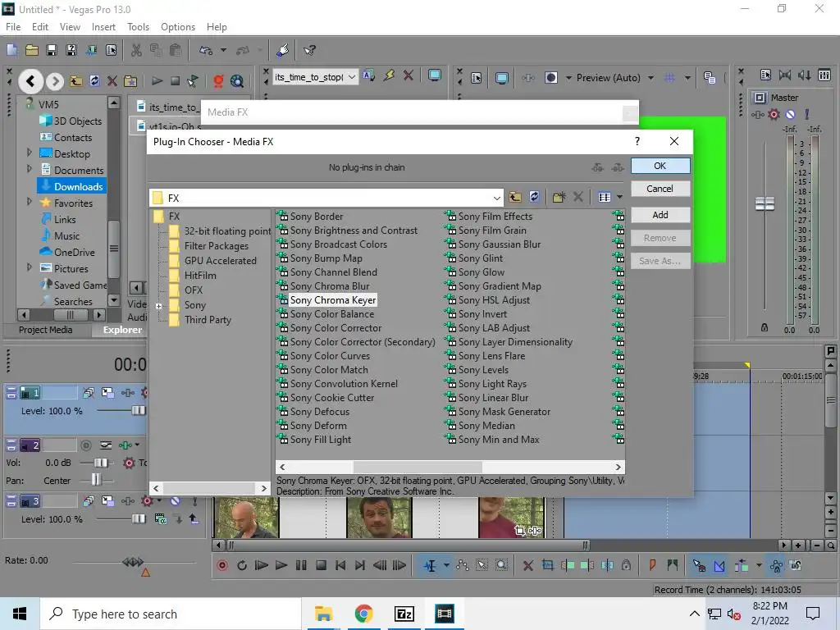Click the Explorer refresh icon

click(x=94, y=81)
